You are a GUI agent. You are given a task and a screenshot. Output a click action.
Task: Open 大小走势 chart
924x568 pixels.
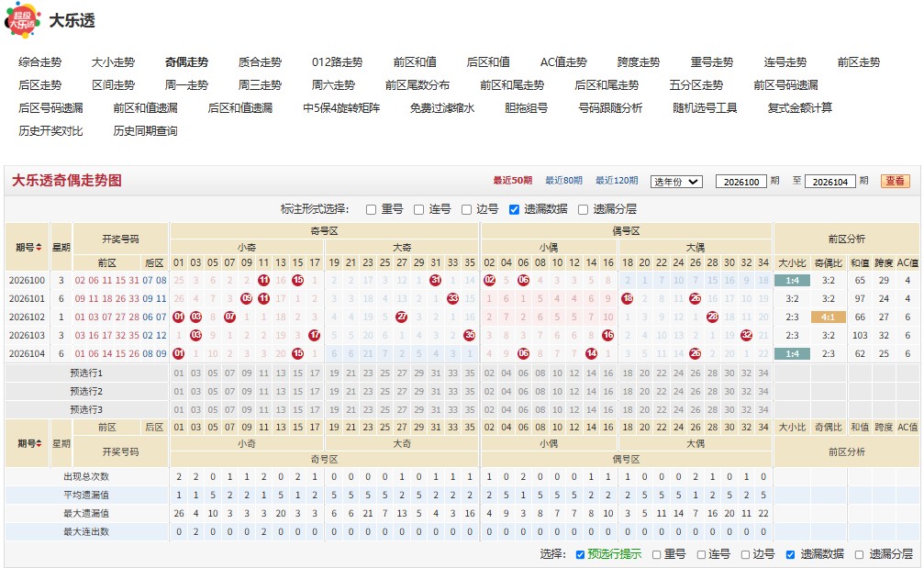(113, 61)
